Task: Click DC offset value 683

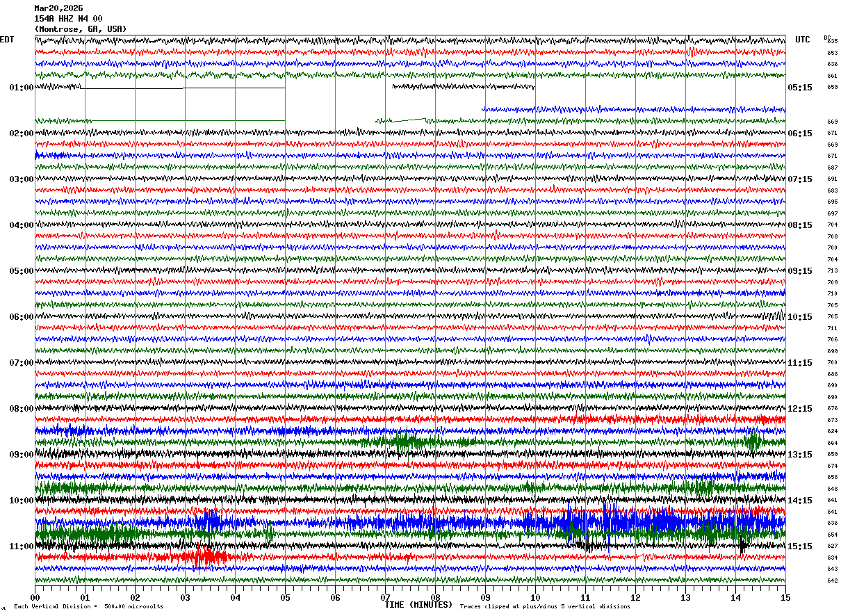Action: (832, 191)
